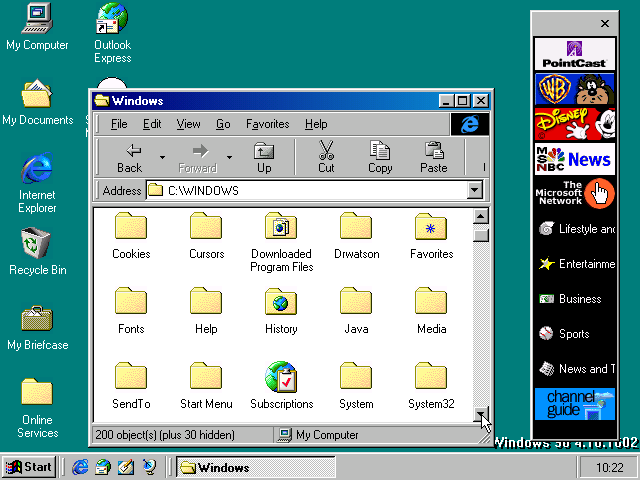The image size is (640, 480).
Task: Open the MSNBC News channel
Action: (x=574, y=159)
